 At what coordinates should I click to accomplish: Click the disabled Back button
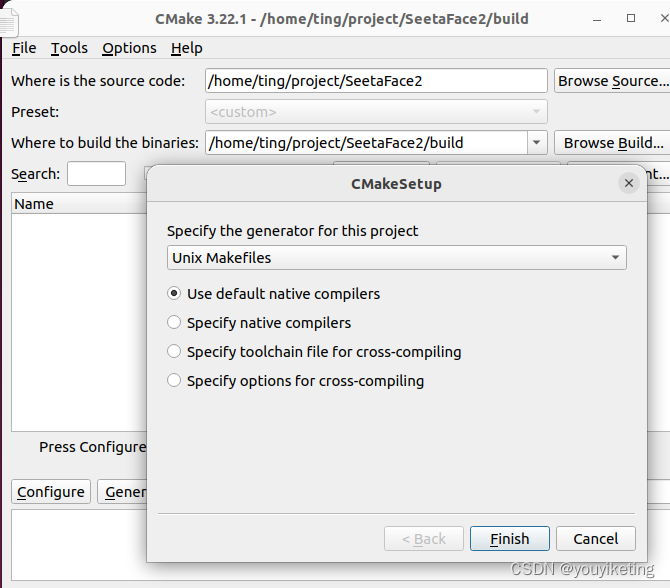click(x=424, y=539)
